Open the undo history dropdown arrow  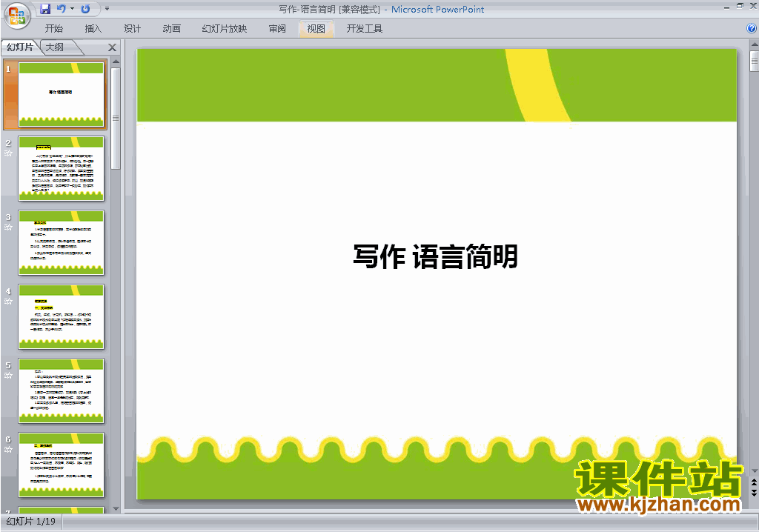(x=72, y=9)
